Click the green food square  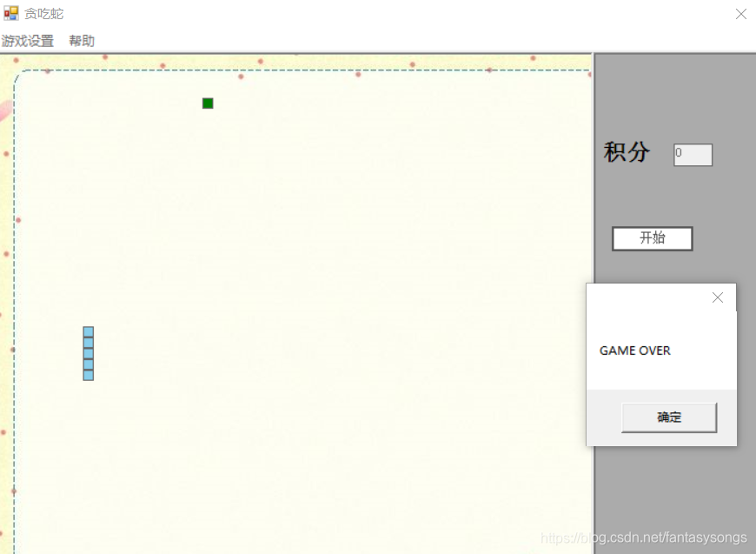click(208, 103)
